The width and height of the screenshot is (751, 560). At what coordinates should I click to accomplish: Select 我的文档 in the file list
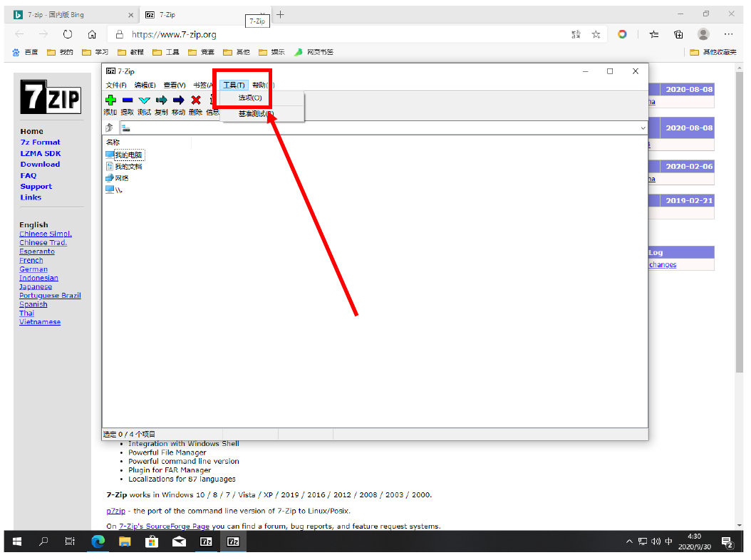tap(128, 167)
